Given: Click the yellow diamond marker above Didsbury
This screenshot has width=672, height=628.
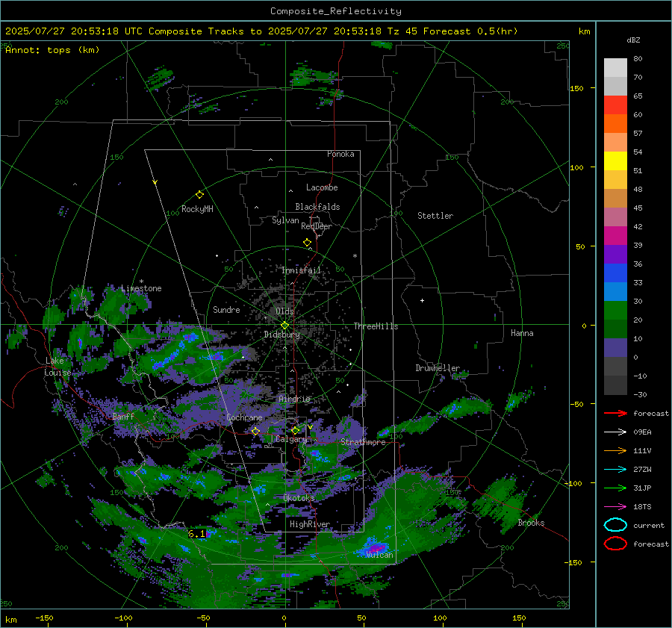Looking at the screenshot, I should 284,326.
